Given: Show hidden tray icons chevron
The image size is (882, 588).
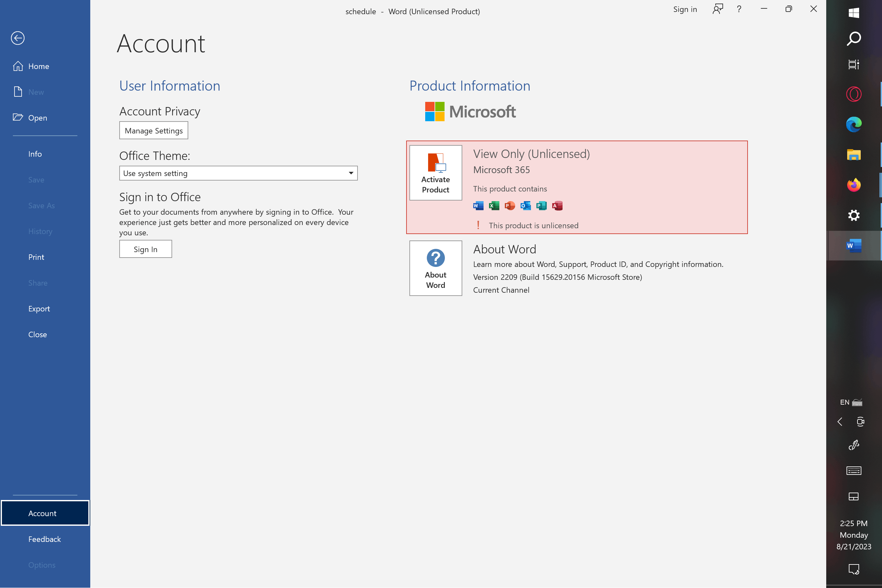Looking at the screenshot, I should [x=840, y=422].
